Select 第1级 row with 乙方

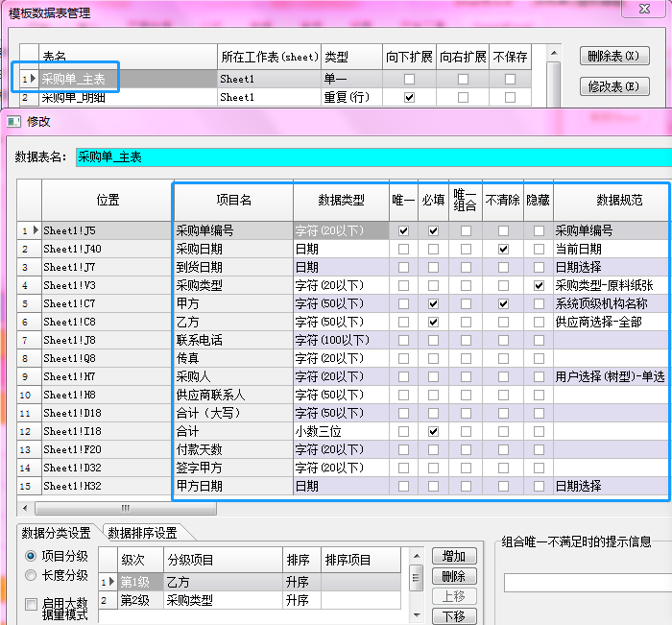tap(250, 582)
